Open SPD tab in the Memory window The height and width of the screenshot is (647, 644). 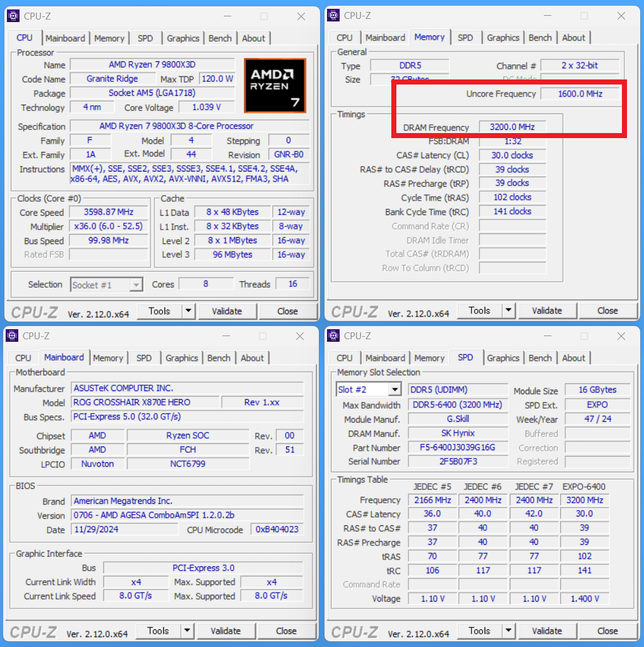pyautogui.click(x=466, y=38)
